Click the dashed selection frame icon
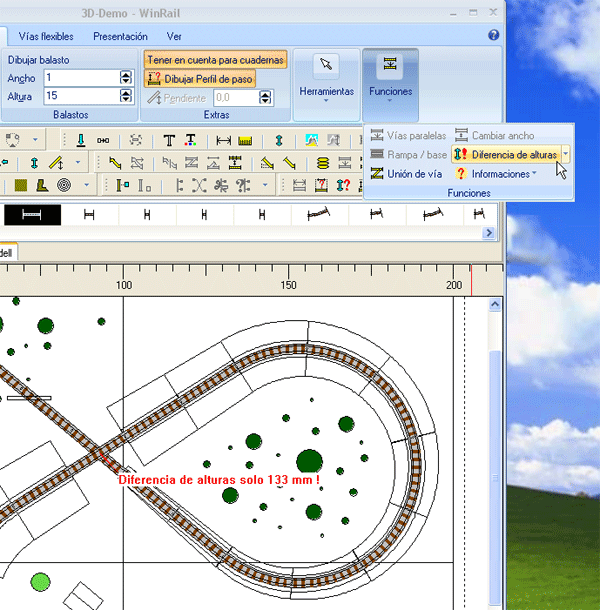The height and width of the screenshot is (610, 600). pos(135,140)
